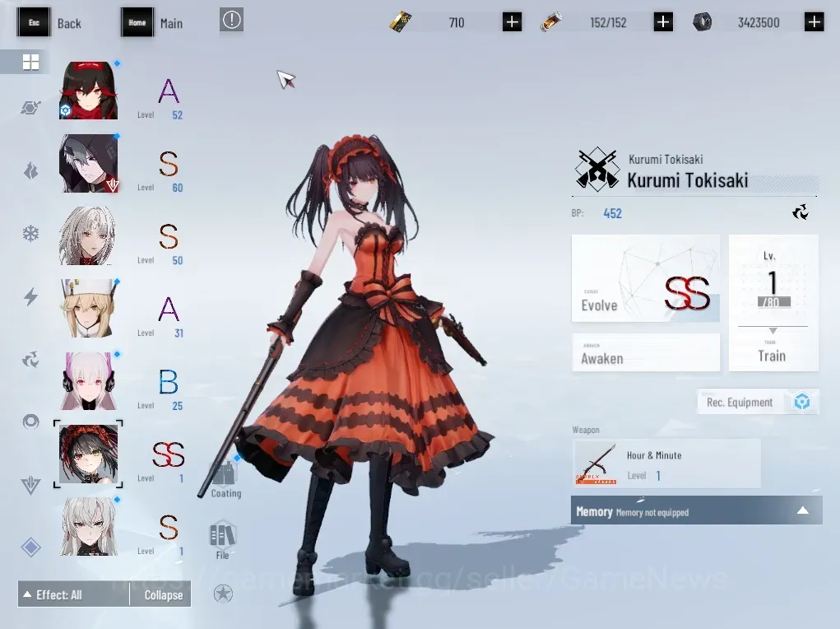This screenshot has width=840, height=629.
Task: Select the all-elements grid filter icon
Action: (30, 63)
